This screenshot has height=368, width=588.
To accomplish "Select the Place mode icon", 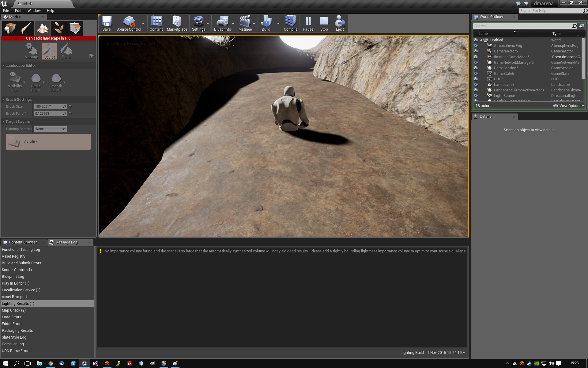I will (x=10, y=28).
